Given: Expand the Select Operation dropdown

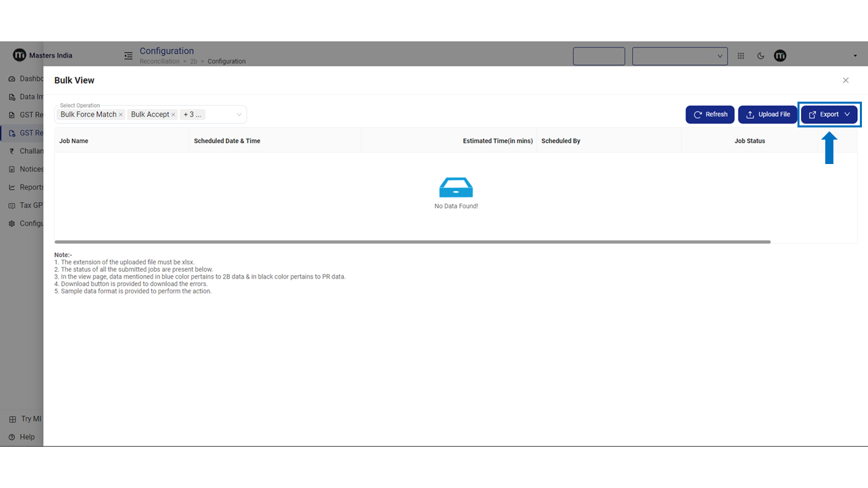Looking at the screenshot, I should (239, 115).
